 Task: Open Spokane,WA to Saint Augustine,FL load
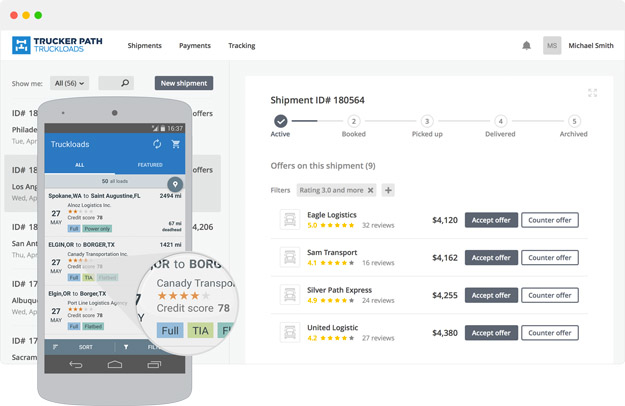(x=115, y=212)
